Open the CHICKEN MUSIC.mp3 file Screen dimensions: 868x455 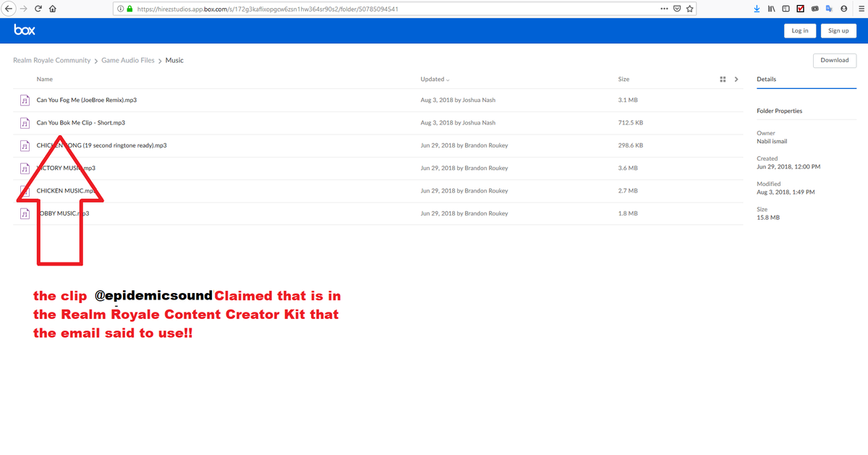66,191
